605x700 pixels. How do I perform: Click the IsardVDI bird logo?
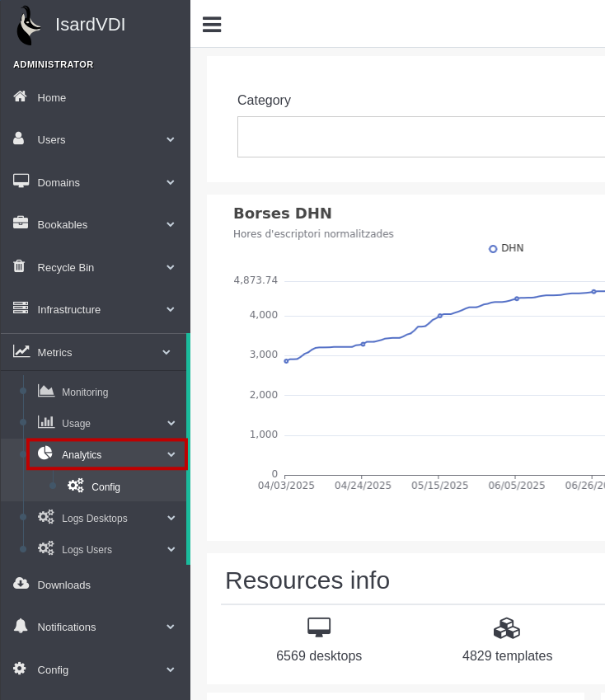tap(29, 25)
